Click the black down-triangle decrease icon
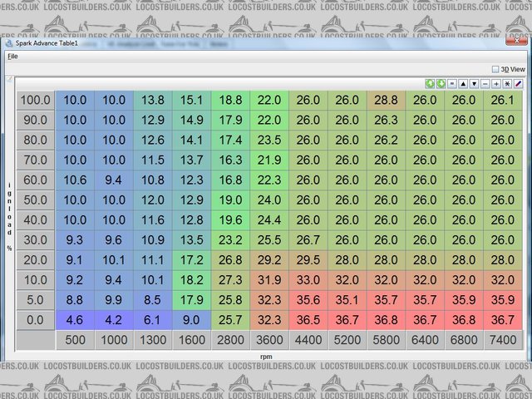The height and width of the screenshot is (399, 532). point(474,83)
